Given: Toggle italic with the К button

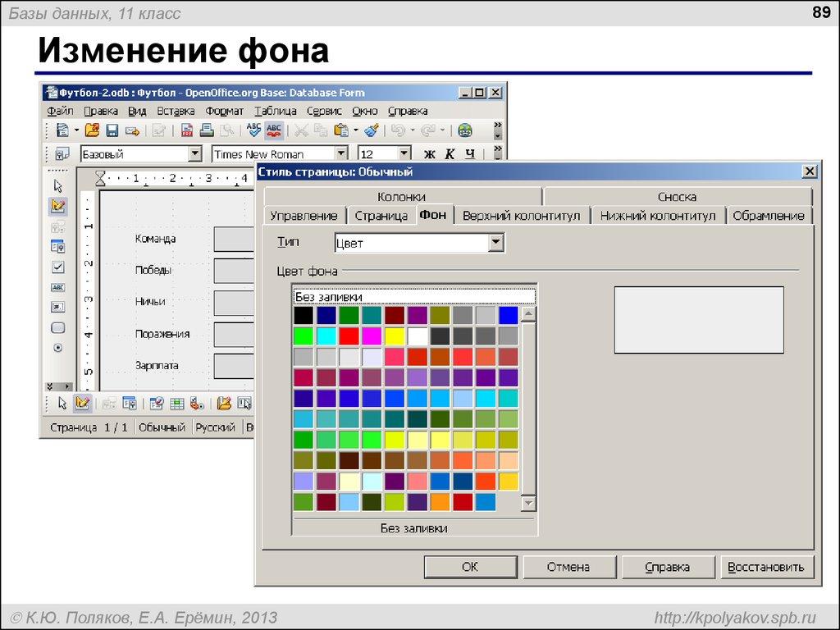Looking at the screenshot, I should (x=450, y=153).
